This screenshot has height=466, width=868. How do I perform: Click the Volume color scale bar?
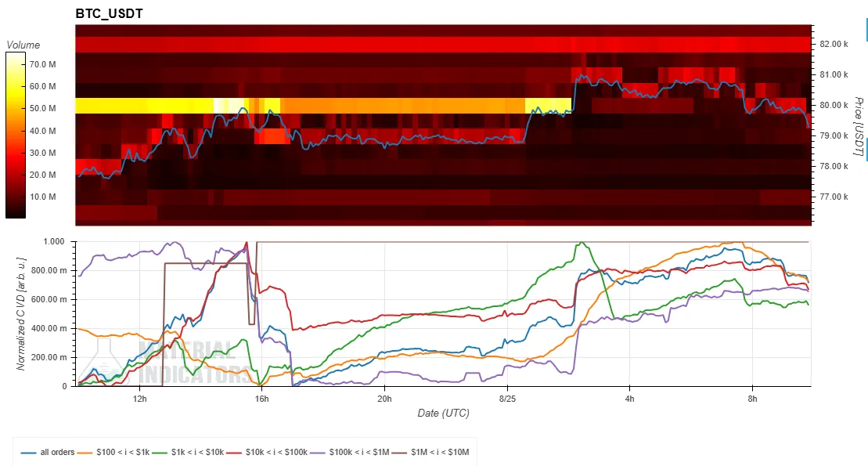[x=16, y=135]
